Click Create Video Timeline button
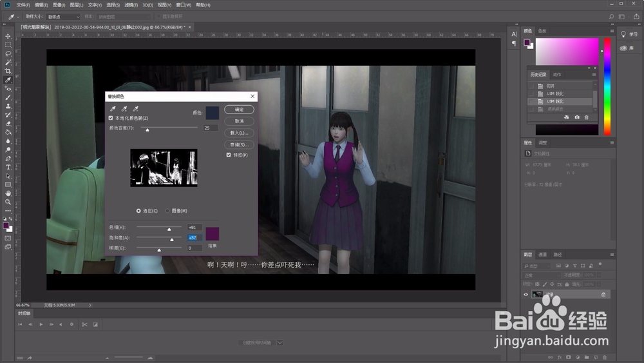This screenshot has width=644, height=363. (x=257, y=342)
